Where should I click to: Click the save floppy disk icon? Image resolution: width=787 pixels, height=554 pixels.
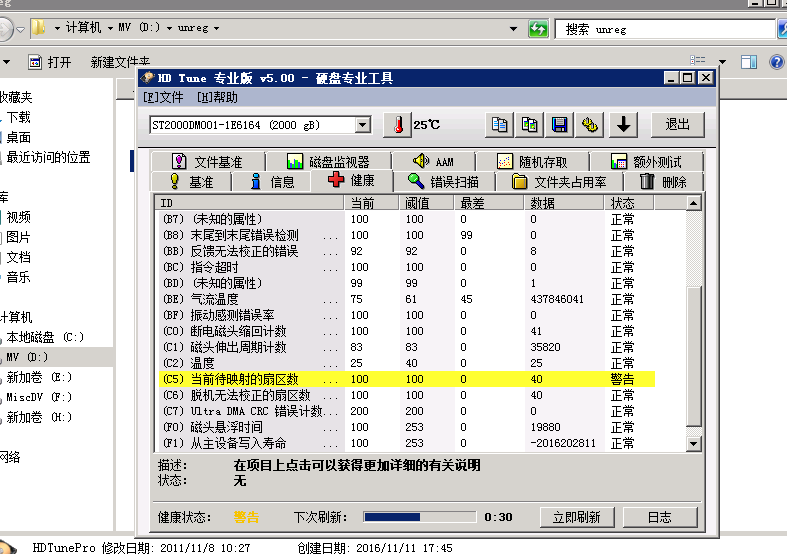tap(560, 124)
